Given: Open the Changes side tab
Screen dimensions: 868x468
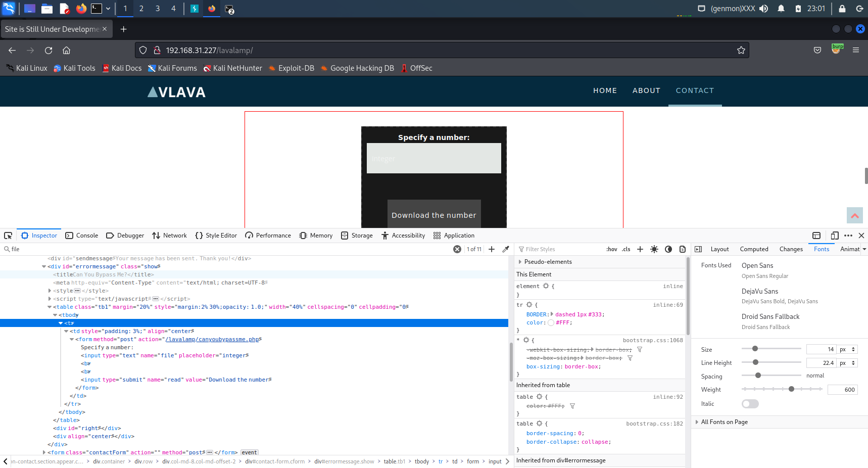Looking at the screenshot, I should click(x=791, y=249).
